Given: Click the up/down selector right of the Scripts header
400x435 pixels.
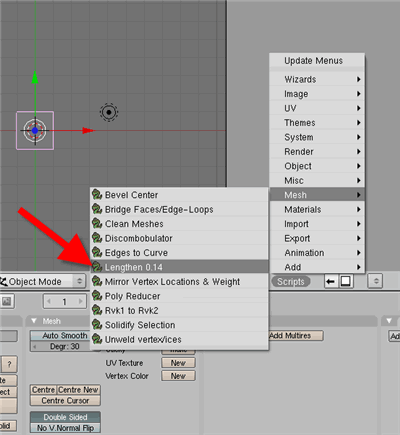Looking at the screenshot, I should 376,281.
